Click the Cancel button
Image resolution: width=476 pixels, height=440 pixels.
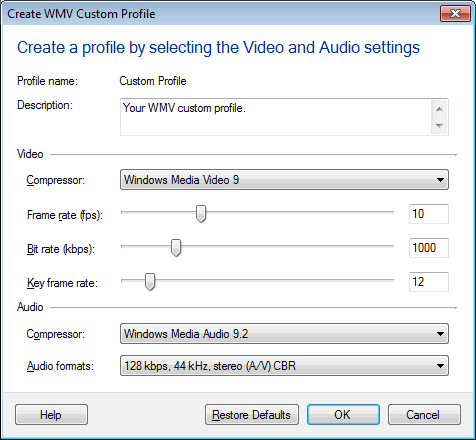tap(424, 415)
